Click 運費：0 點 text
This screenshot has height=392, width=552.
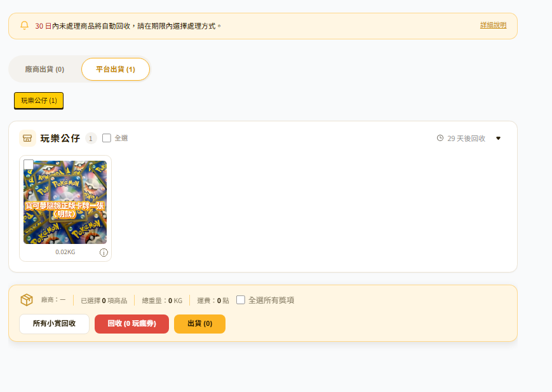213,301
